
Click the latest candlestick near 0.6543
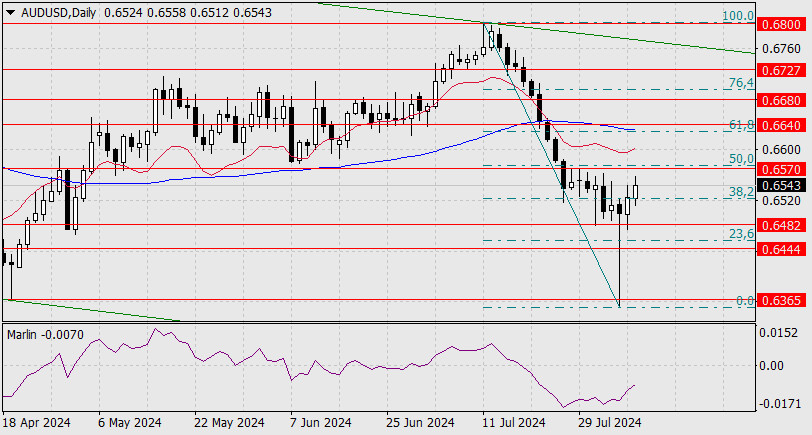tap(635, 192)
